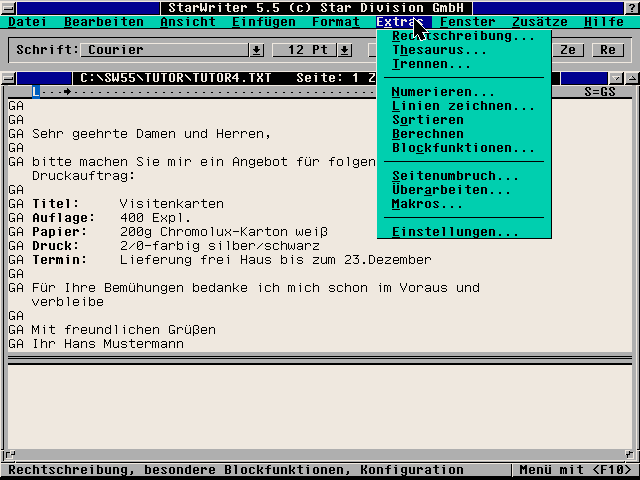Click the 12 Pt font size field
The height and width of the screenshot is (480, 640).
pos(304,50)
